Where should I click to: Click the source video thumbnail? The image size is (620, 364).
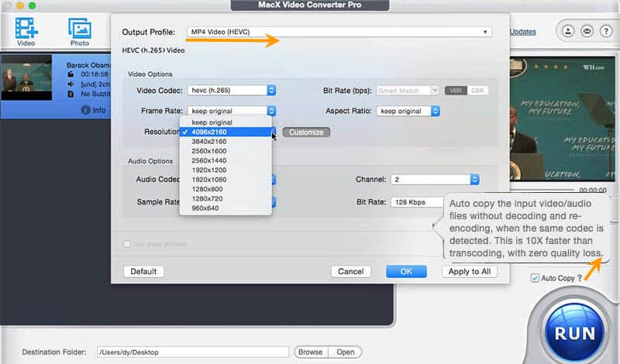(26, 77)
